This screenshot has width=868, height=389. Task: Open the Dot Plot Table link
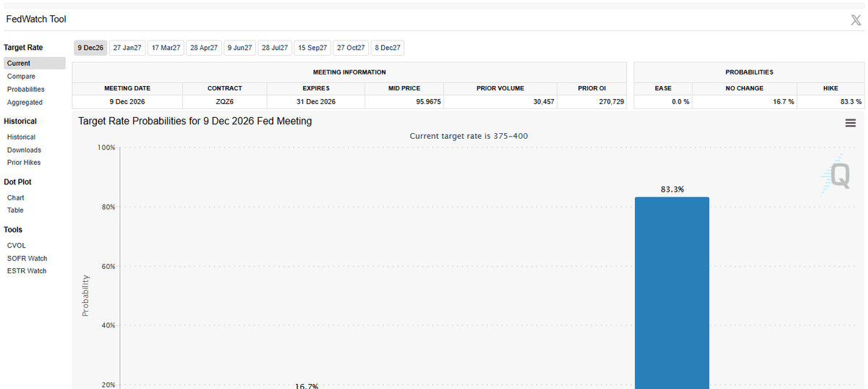[x=15, y=210]
